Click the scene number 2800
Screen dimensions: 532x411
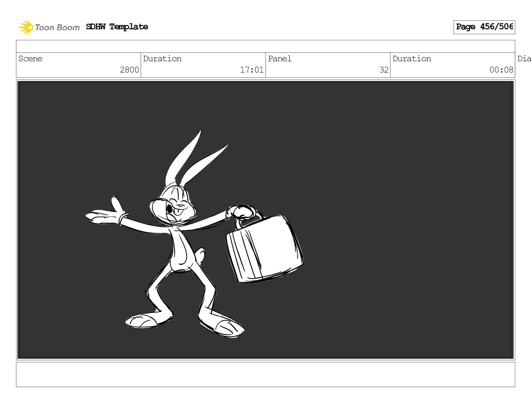click(x=129, y=70)
